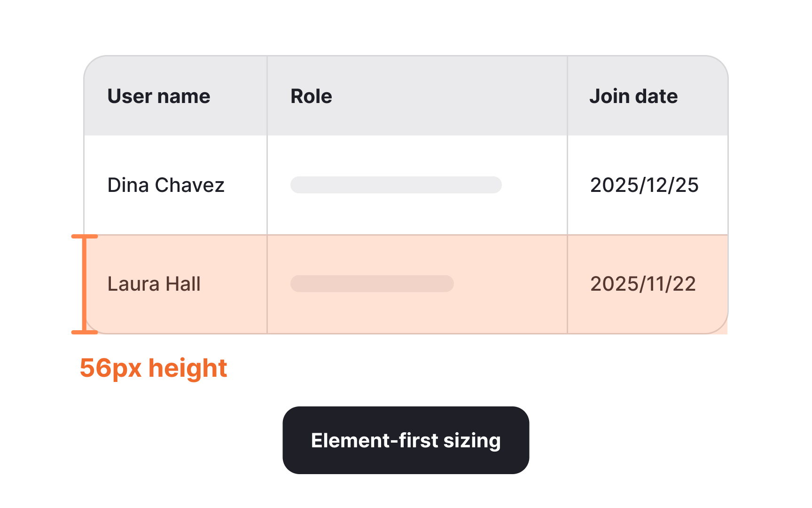Click the orange vertical height measurement line
This screenshot has width=812, height=508.
[x=85, y=284]
